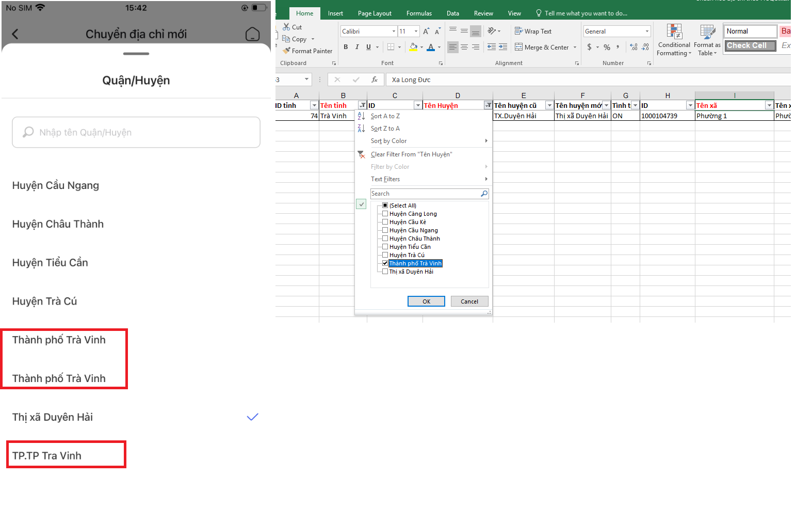
Task: Click the Bold formatting icon
Action: tap(346, 47)
